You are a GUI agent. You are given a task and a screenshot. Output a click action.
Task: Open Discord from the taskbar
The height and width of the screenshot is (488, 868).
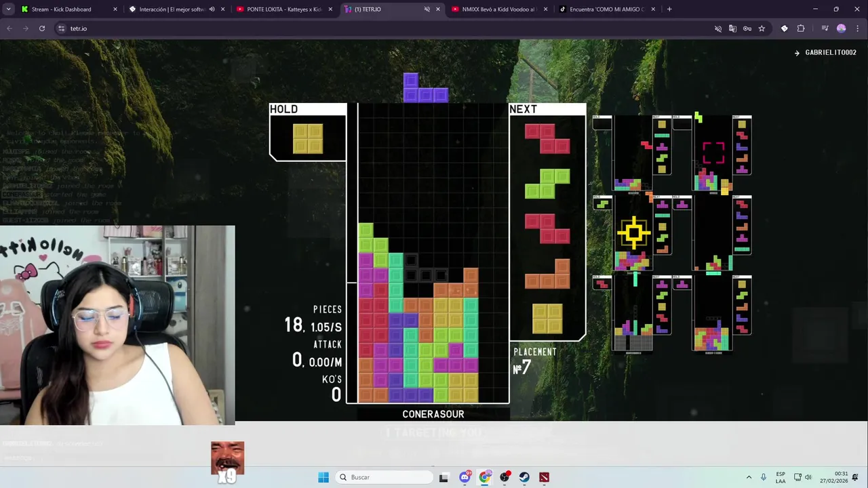(x=465, y=477)
